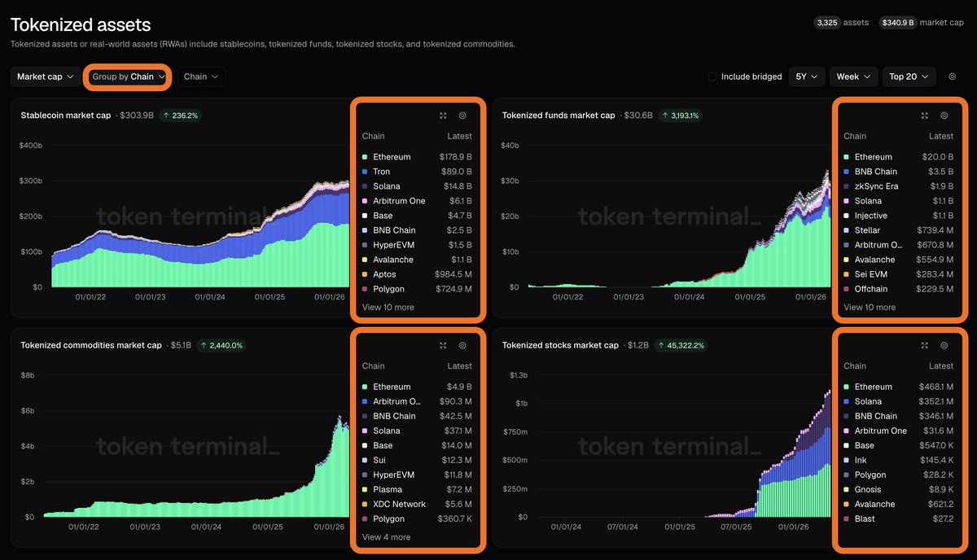977x560 pixels.
Task: Expand the Stablecoin market cap chart fullscreen
Action: click(x=443, y=116)
